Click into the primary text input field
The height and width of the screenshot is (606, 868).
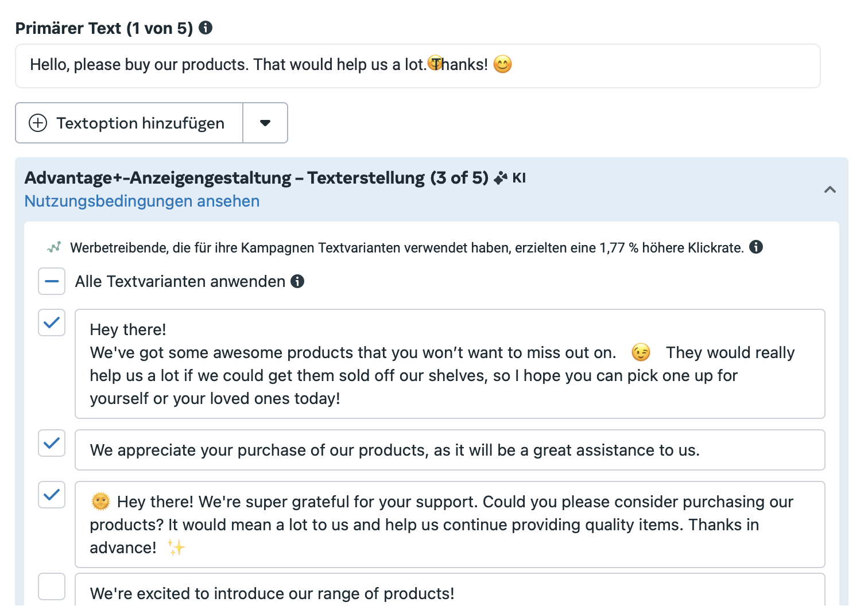[x=418, y=66]
